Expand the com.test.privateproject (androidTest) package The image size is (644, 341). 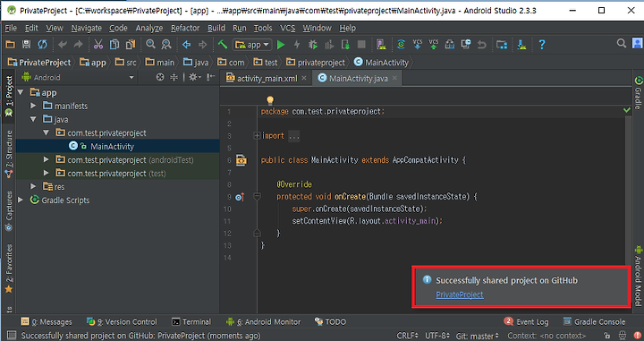click(x=46, y=160)
